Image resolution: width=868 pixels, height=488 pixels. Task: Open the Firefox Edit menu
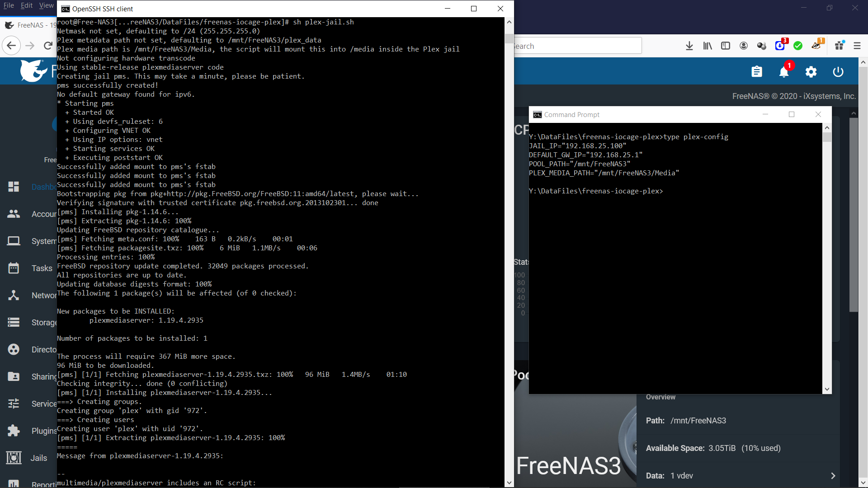tap(27, 5)
